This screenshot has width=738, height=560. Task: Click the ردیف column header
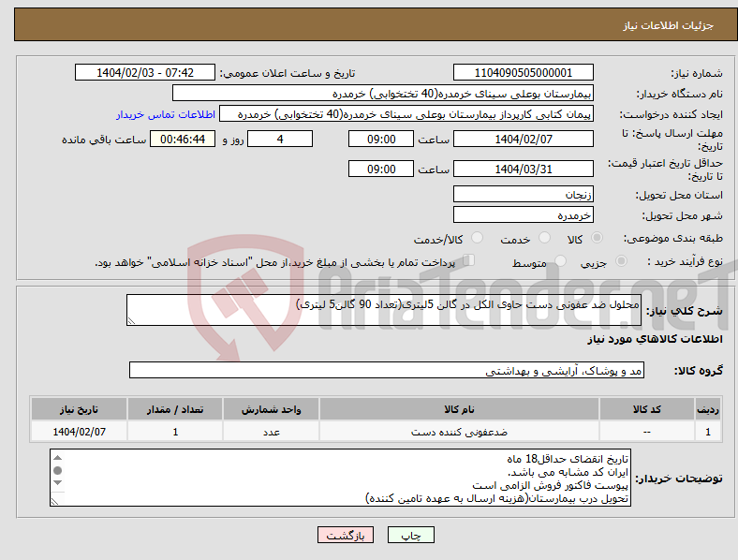tap(708, 409)
